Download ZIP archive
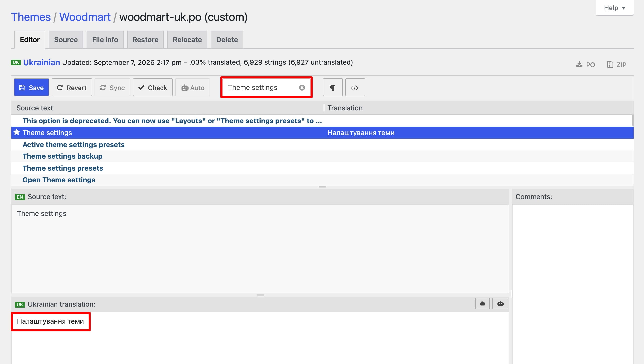Image resolution: width=644 pixels, height=364 pixels. [x=617, y=65]
